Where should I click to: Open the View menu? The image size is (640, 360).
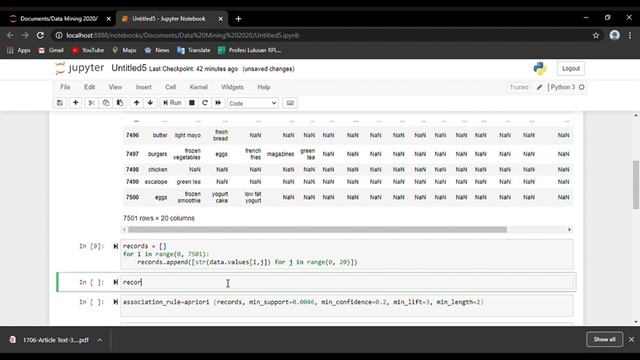(115, 87)
